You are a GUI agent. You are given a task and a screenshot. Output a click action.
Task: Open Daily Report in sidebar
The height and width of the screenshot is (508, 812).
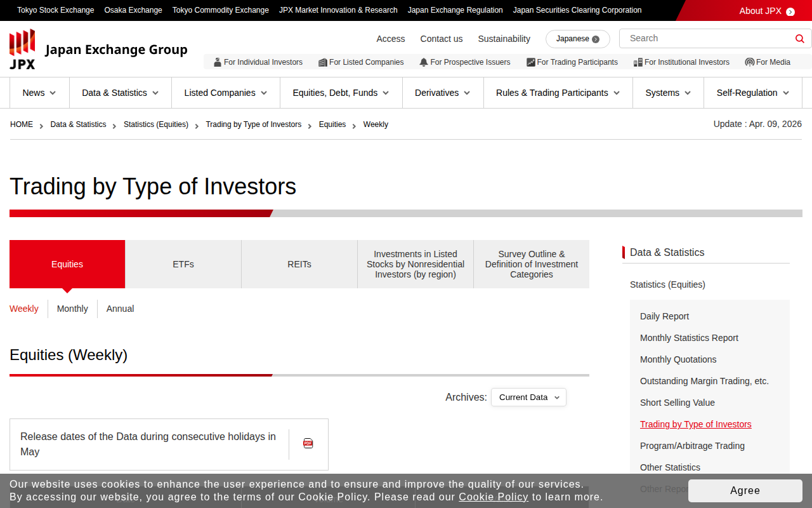[x=664, y=316]
